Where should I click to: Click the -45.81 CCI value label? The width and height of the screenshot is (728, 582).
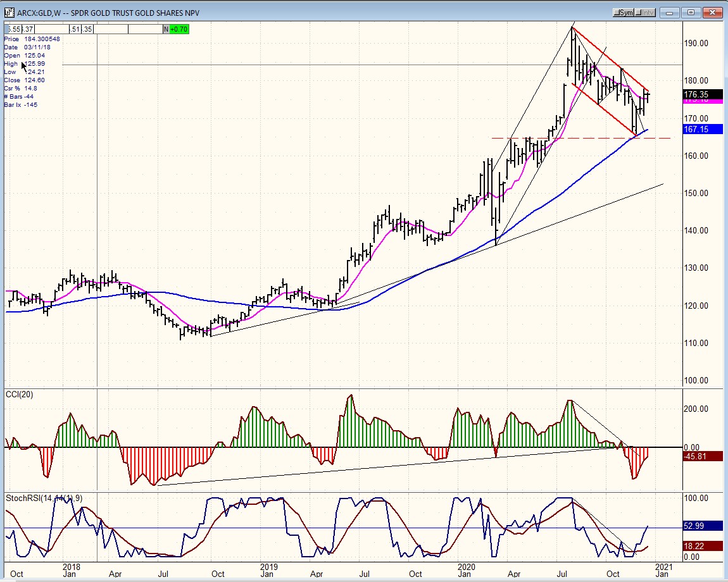pyautogui.click(x=703, y=456)
